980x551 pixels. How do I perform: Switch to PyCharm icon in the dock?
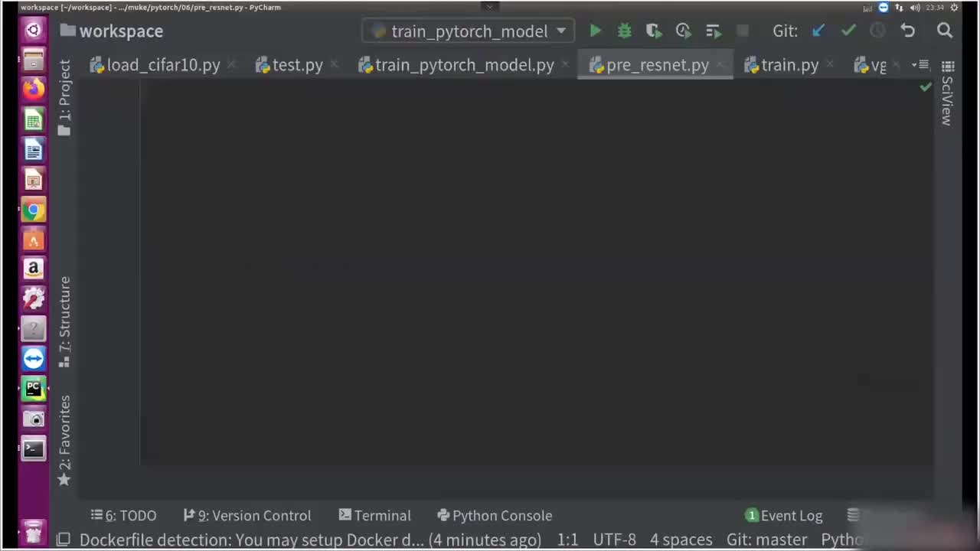pos(33,389)
